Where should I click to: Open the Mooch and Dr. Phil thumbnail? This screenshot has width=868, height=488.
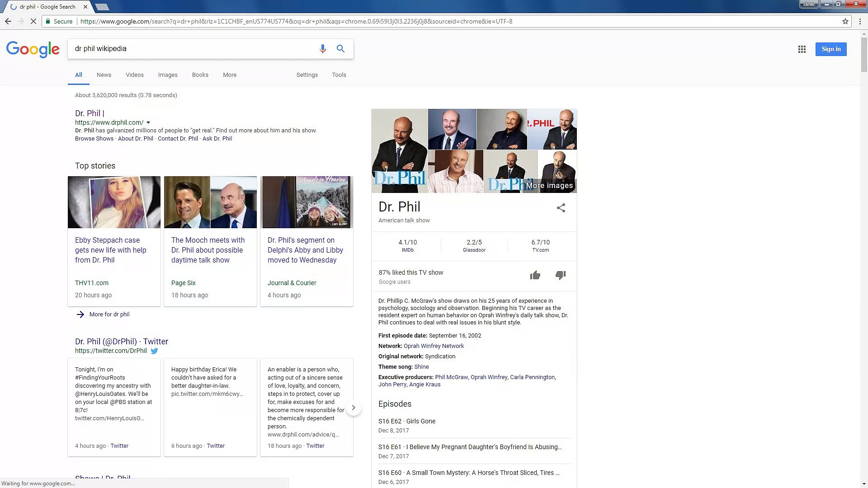tap(210, 202)
